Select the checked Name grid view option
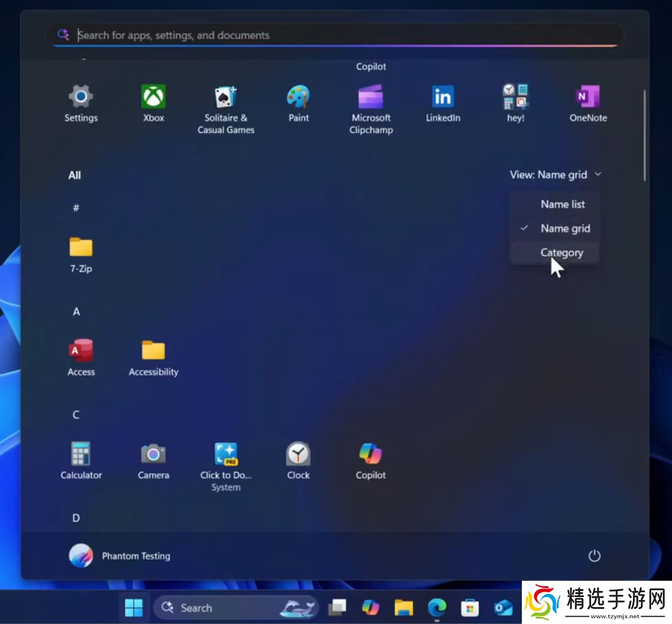 [565, 228]
